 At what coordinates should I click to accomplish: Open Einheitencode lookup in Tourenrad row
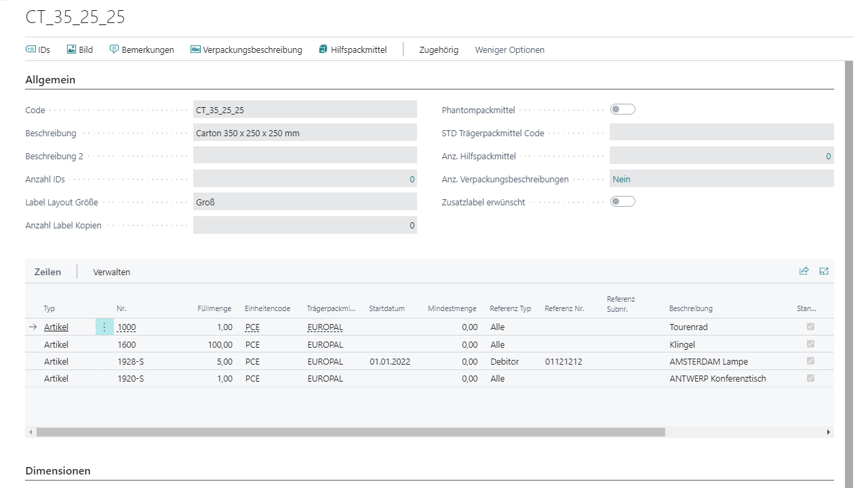tap(252, 327)
